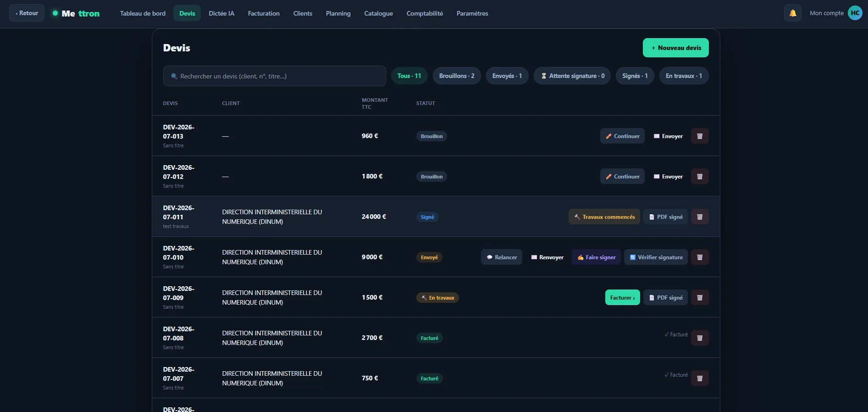
Task: Click the Facturé badge for DEV-2026-07-008
Action: tap(430, 338)
